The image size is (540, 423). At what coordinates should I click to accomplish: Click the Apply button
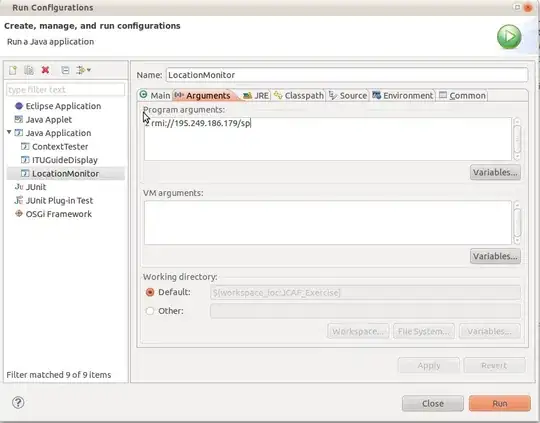[x=429, y=365]
